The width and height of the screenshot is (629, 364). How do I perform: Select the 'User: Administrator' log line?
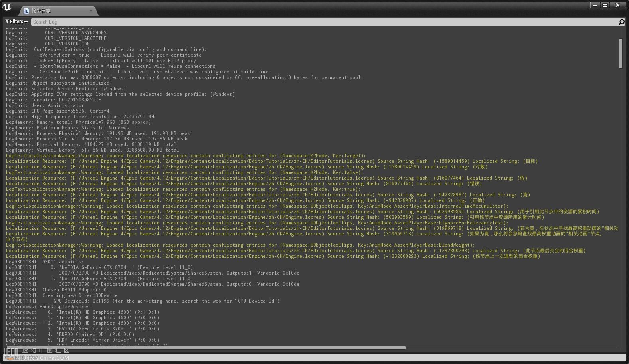[57, 105]
